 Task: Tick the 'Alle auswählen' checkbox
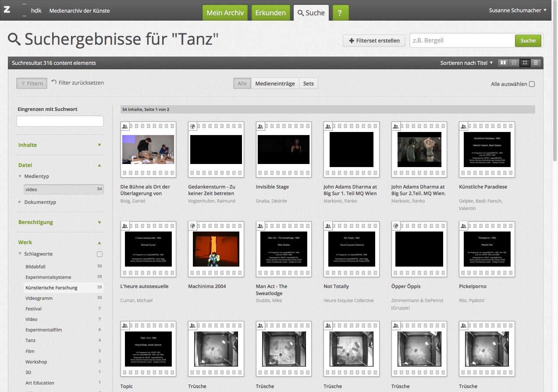pyautogui.click(x=532, y=84)
